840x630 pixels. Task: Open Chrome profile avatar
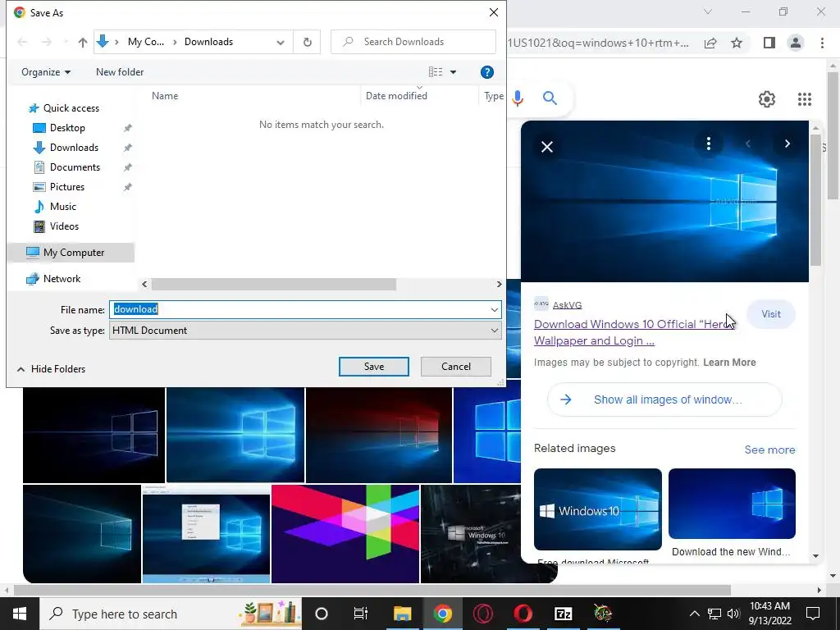pos(796,43)
